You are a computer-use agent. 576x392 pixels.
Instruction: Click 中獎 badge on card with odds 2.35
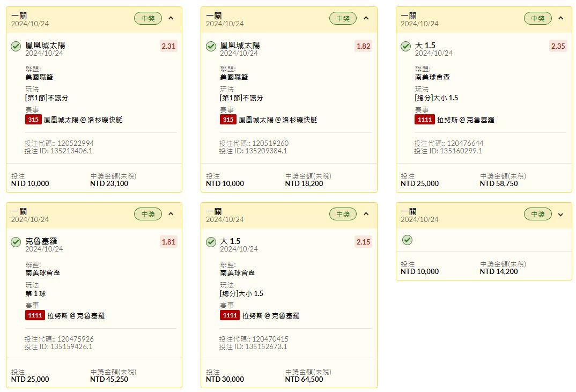click(538, 18)
